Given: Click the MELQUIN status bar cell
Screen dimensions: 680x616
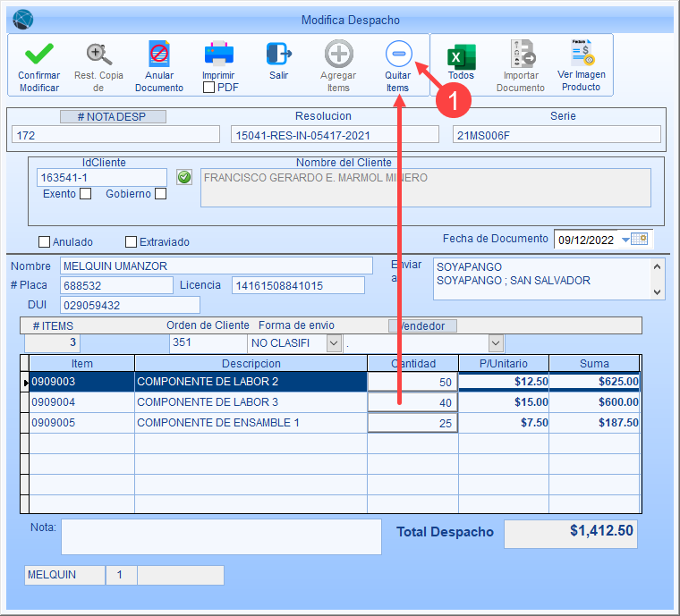Looking at the screenshot, I should click(x=64, y=575).
